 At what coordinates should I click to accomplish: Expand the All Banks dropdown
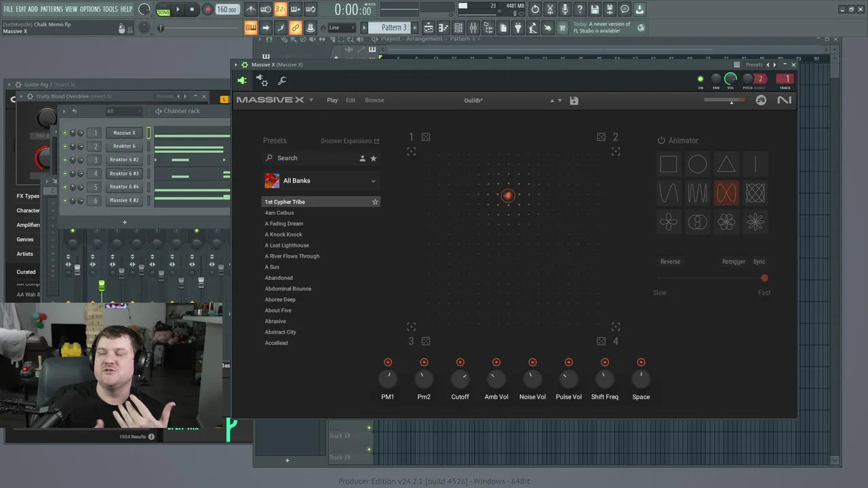coord(320,181)
